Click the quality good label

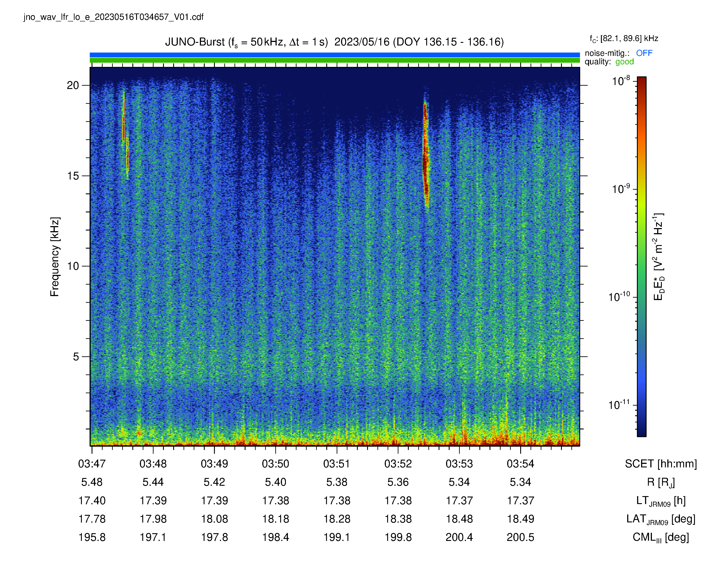click(609, 62)
